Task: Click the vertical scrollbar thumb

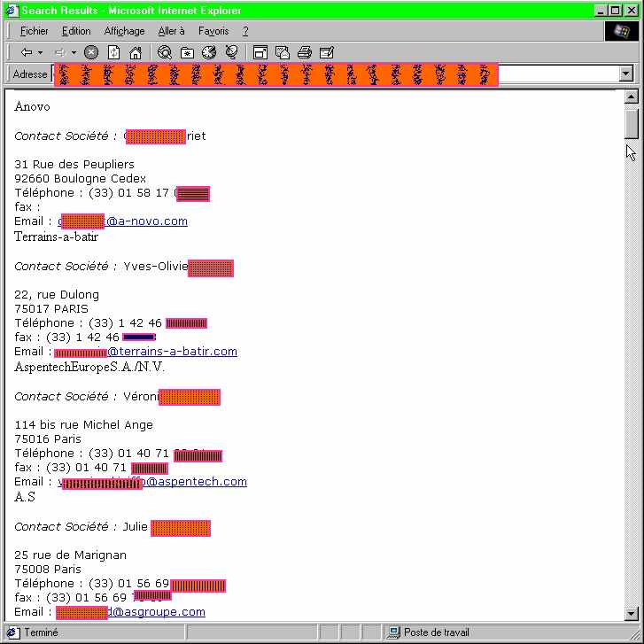Action: (x=631, y=124)
